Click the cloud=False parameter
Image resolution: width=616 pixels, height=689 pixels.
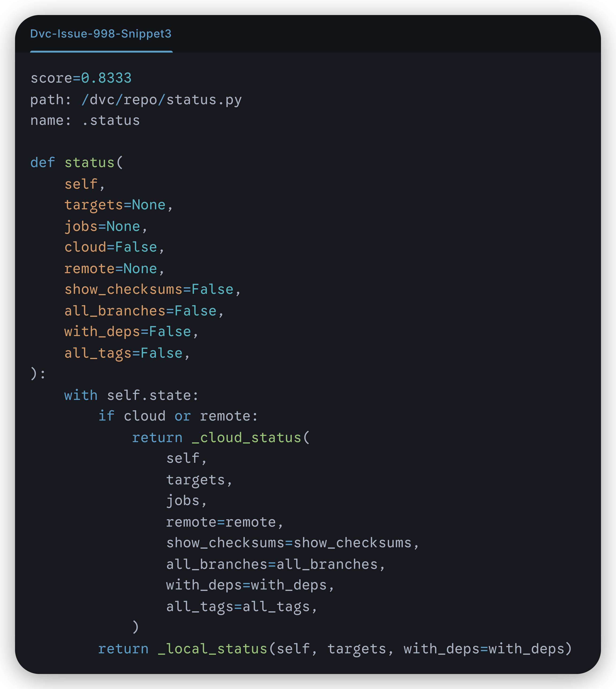click(111, 247)
